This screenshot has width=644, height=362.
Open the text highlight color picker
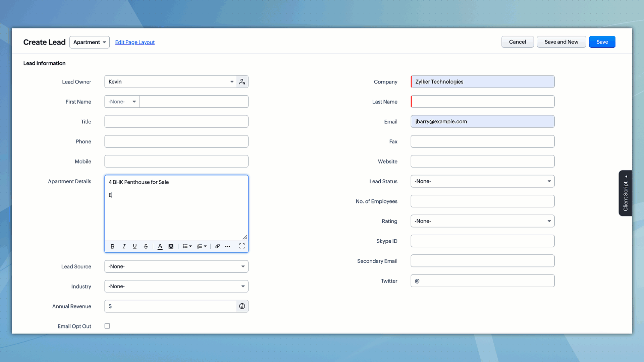(171, 246)
